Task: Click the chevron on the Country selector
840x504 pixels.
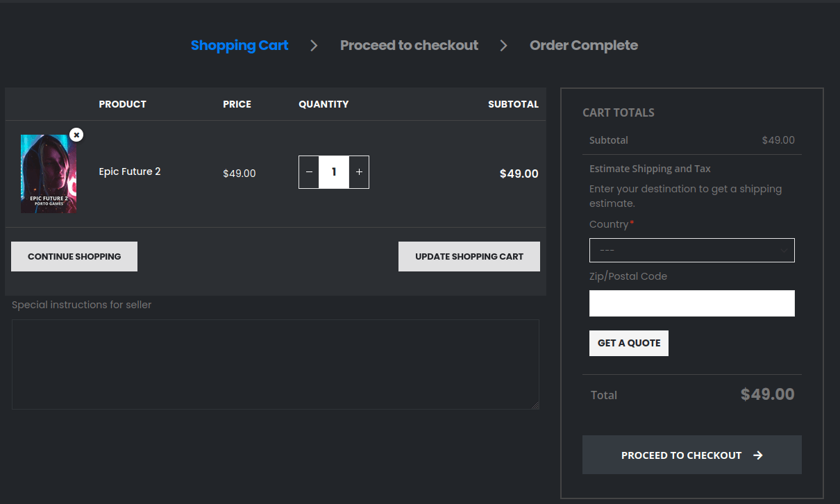Action: [x=785, y=250]
